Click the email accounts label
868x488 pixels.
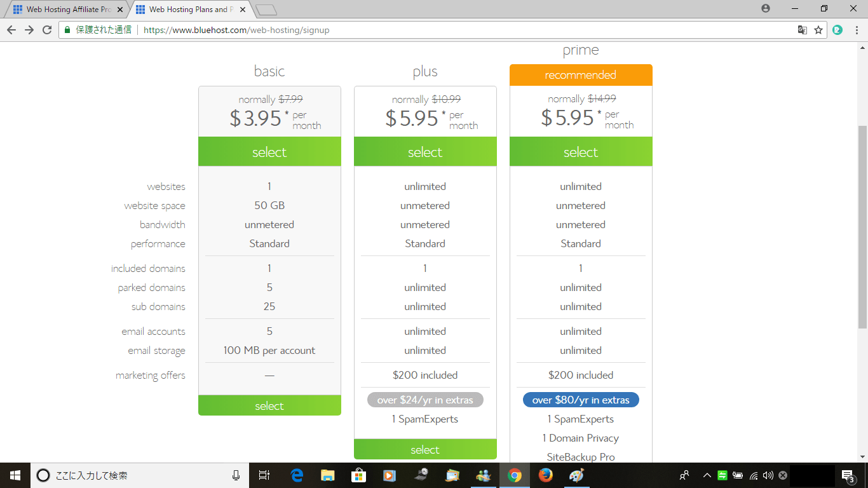pyautogui.click(x=154, y=331)
